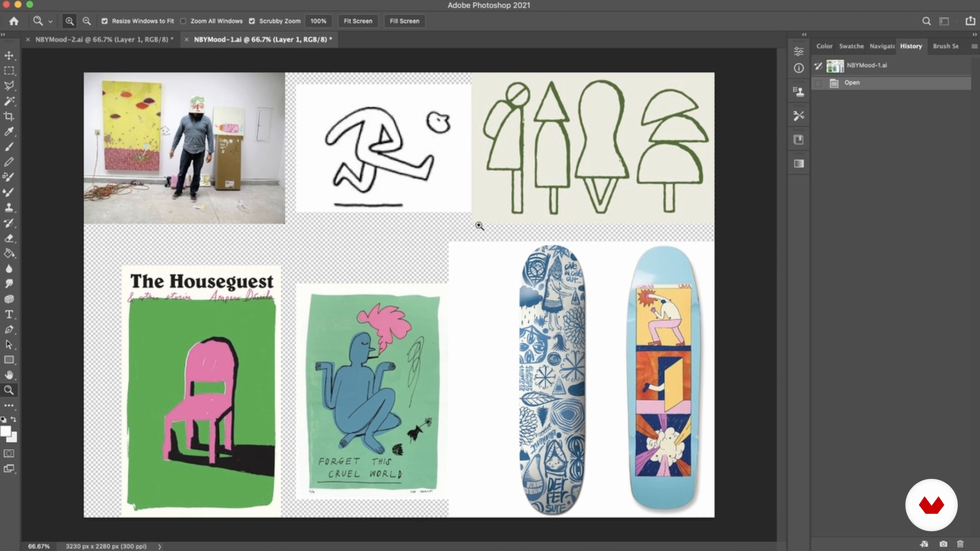Open the Navigator panel tab

pyautogui.click(x=882, y=46)
